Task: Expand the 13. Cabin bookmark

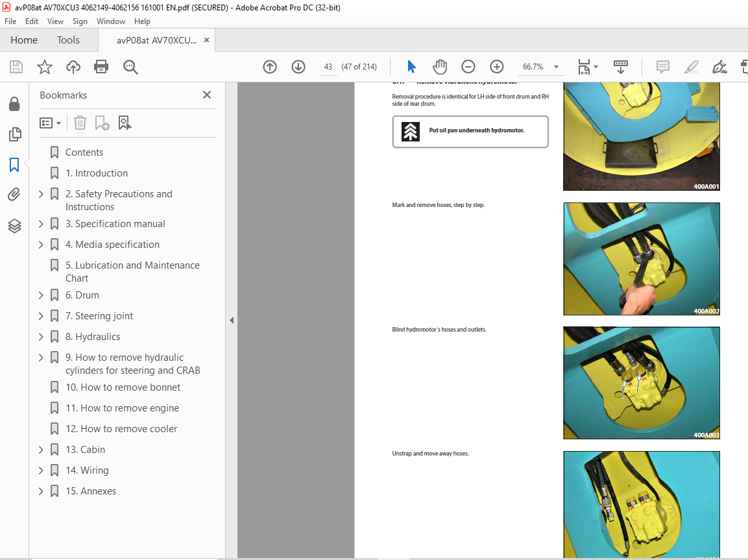Action: click(41, 450)
